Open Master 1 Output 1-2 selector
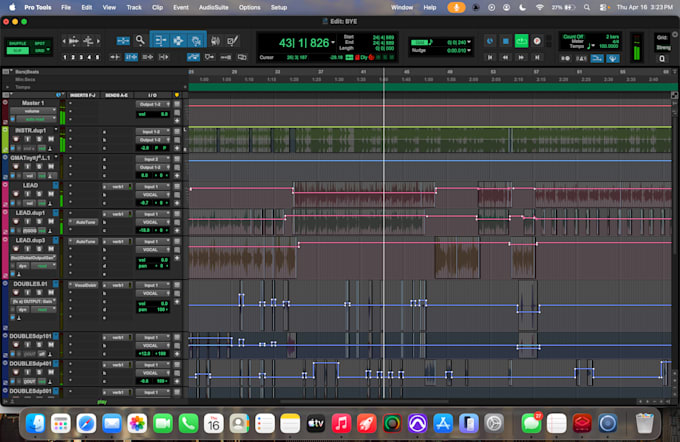680x442 pixels. (x=154, y=105)
